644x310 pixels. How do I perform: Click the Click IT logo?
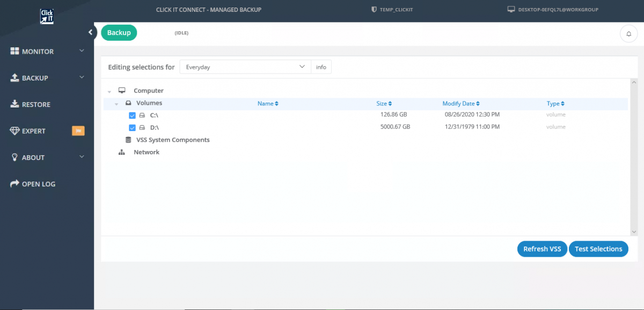point(47,16)
